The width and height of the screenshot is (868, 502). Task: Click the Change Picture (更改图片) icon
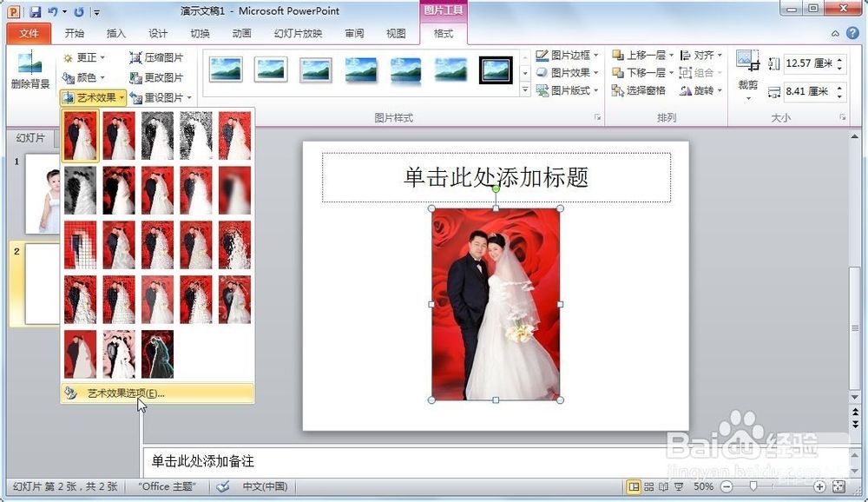(x=135, y=77)
